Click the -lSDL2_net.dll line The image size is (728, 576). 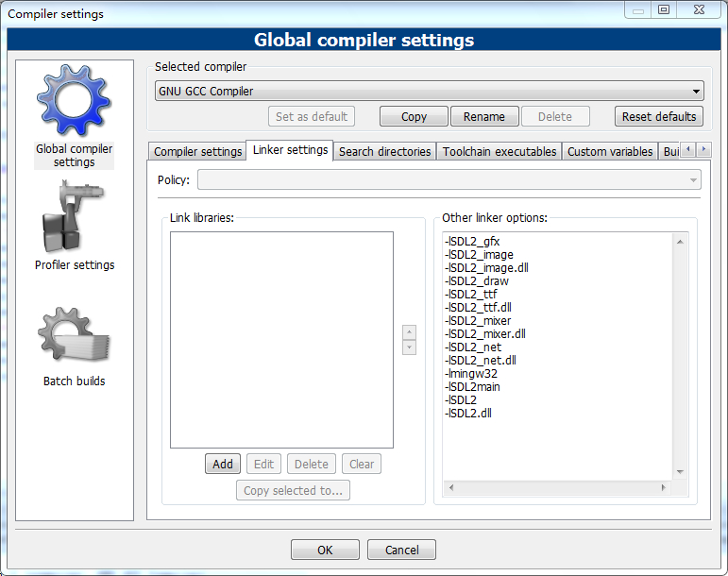(480, 361)
